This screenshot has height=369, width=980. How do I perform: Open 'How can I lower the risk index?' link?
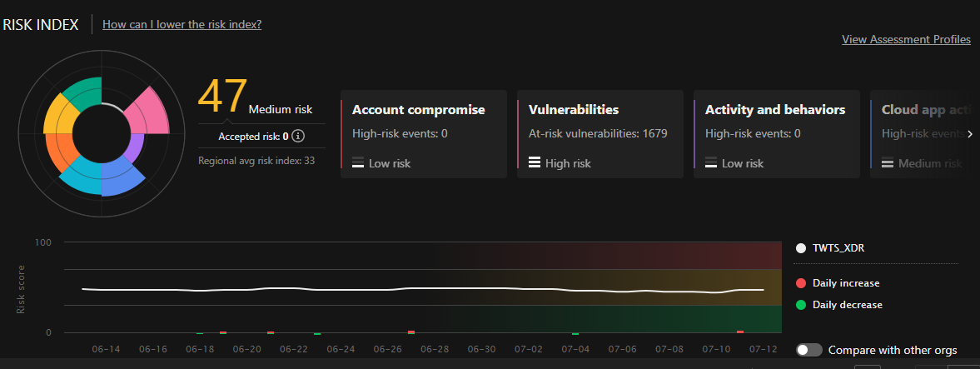click(x=182, y=24)
